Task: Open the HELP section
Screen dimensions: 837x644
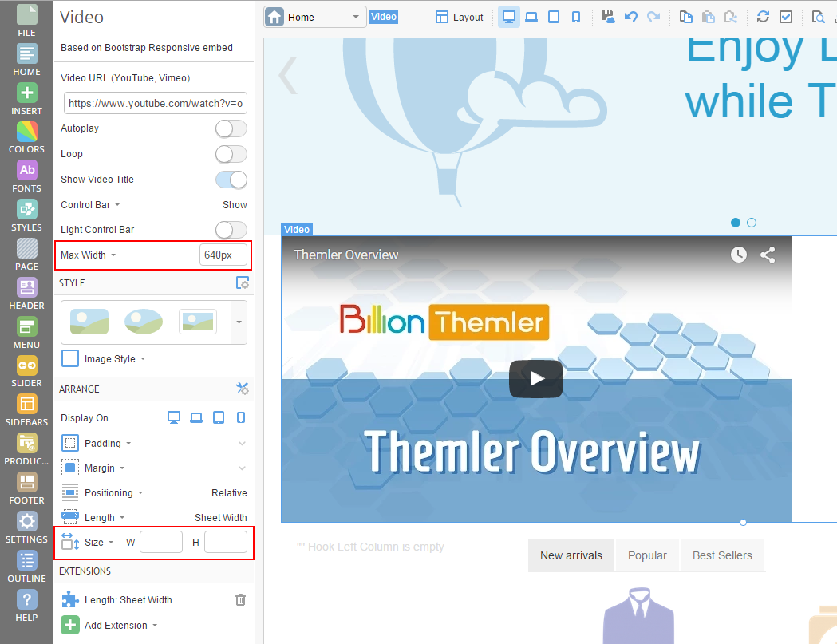Action: pyautogui.click(x=26, y=606)
